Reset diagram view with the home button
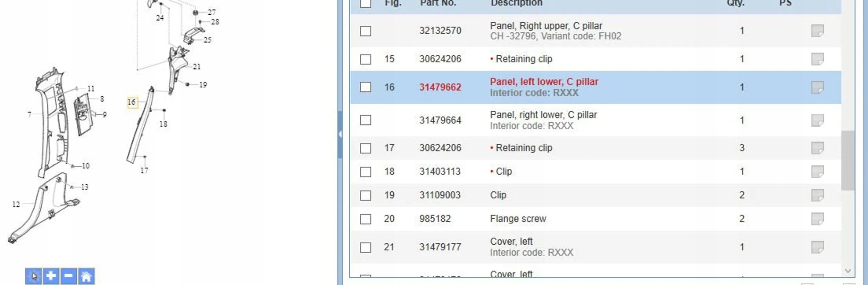This screenshot has width=868, height=285. tap(86, 276)
